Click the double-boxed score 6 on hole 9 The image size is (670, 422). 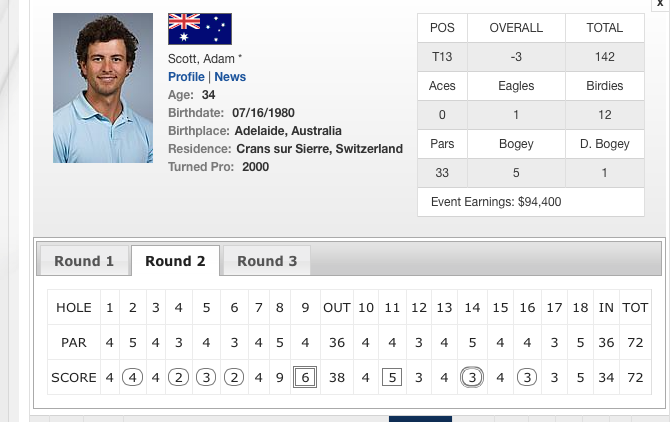[x=305, y=378]
